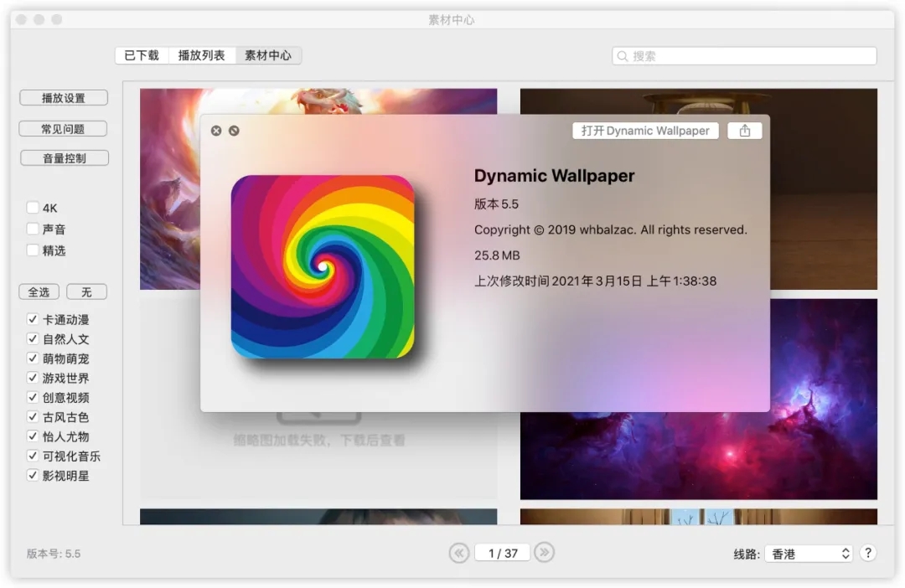Uncheck the 萌物萌宠 category
The width and height of the screenshot is (905, 588).
coord(33,358)
